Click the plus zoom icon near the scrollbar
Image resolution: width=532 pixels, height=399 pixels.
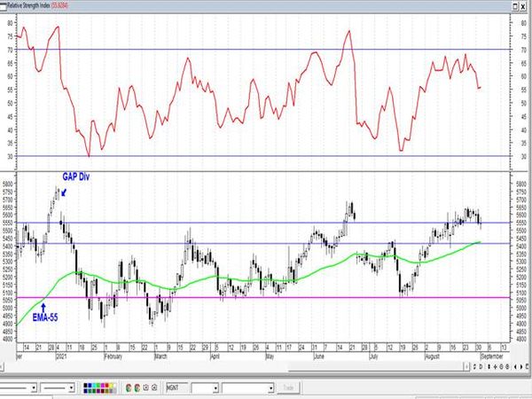pyautogui.click(x=502, y=367)
